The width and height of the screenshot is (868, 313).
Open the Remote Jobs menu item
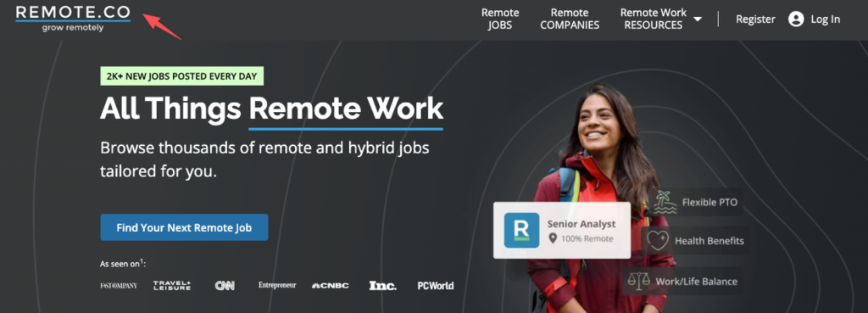tap(500, 19)
